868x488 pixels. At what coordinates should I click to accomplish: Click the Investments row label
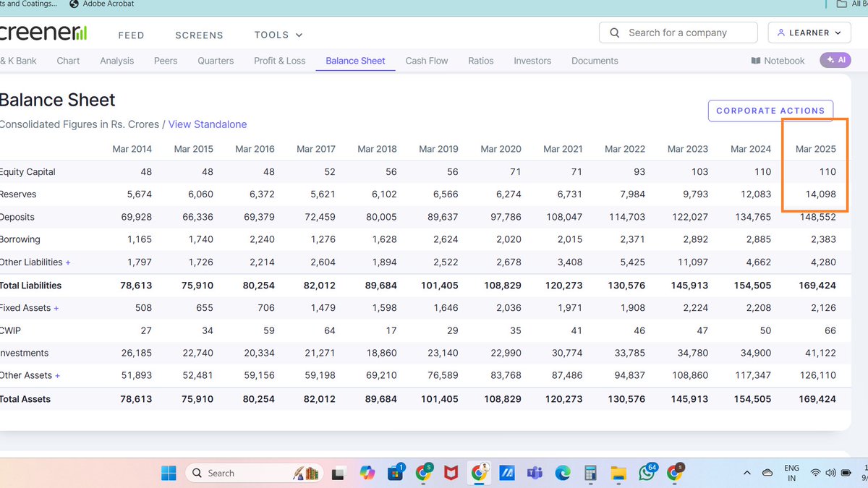(24, 354)
